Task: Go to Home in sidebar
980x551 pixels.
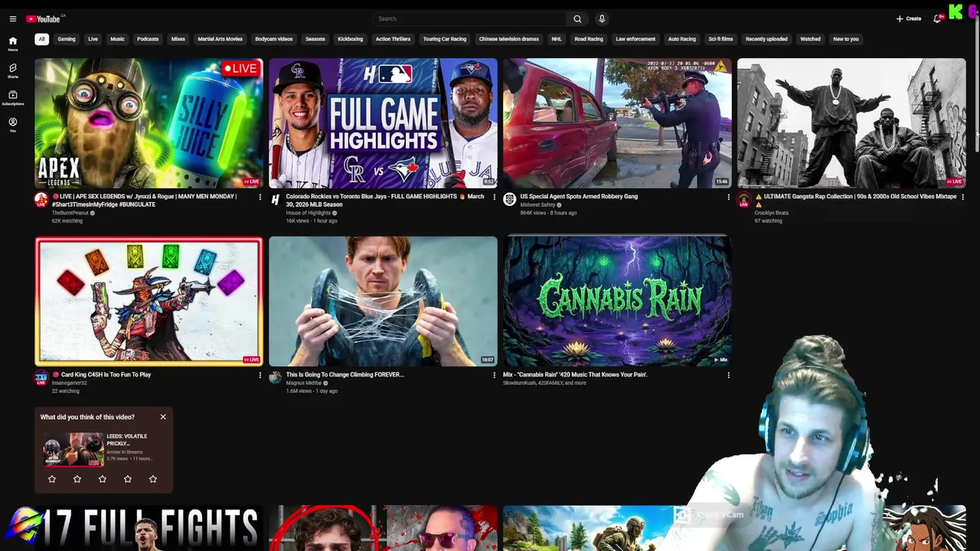Action: point(12,44)
